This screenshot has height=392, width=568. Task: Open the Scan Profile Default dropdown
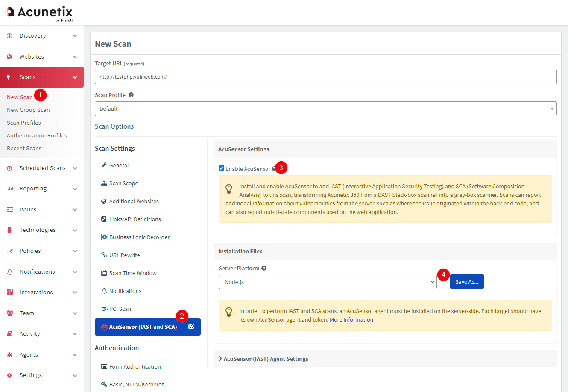pyautogui.click(x=326, y=108)
